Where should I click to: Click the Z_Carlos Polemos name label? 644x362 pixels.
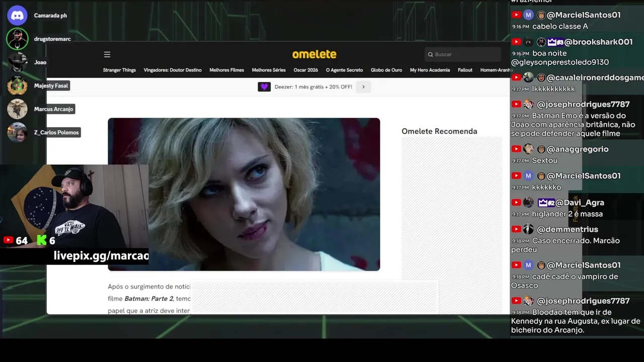pos(56,132)
